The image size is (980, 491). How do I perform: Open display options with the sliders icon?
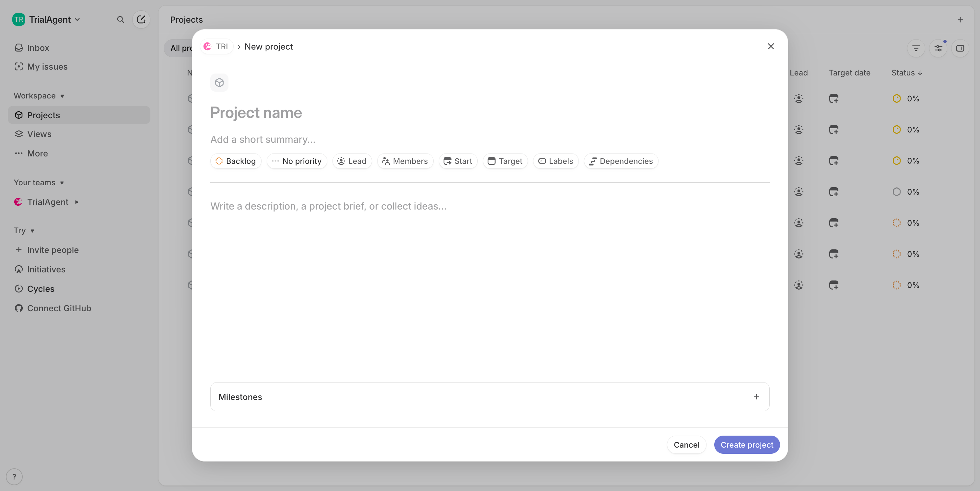point(938,48)
